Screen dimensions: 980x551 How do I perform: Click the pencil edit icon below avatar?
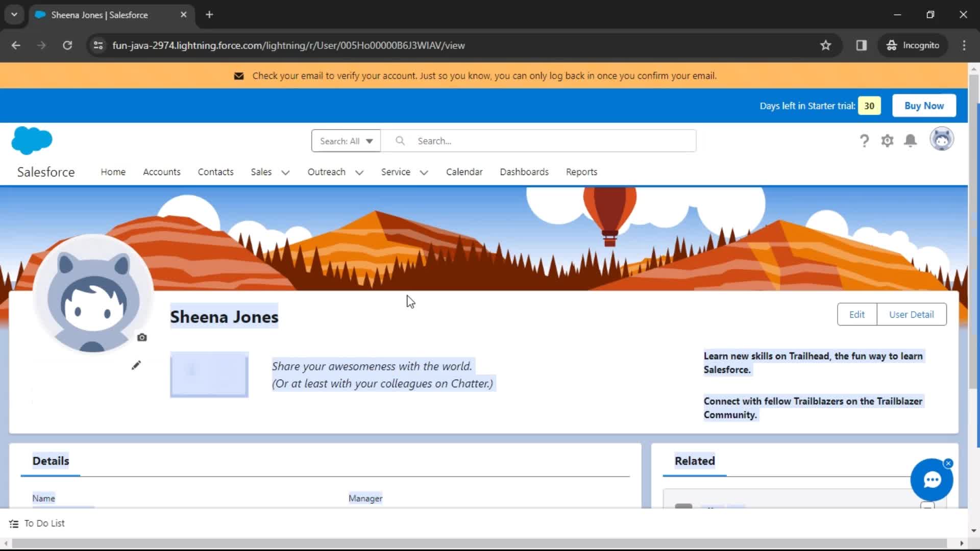coord(136,365)
